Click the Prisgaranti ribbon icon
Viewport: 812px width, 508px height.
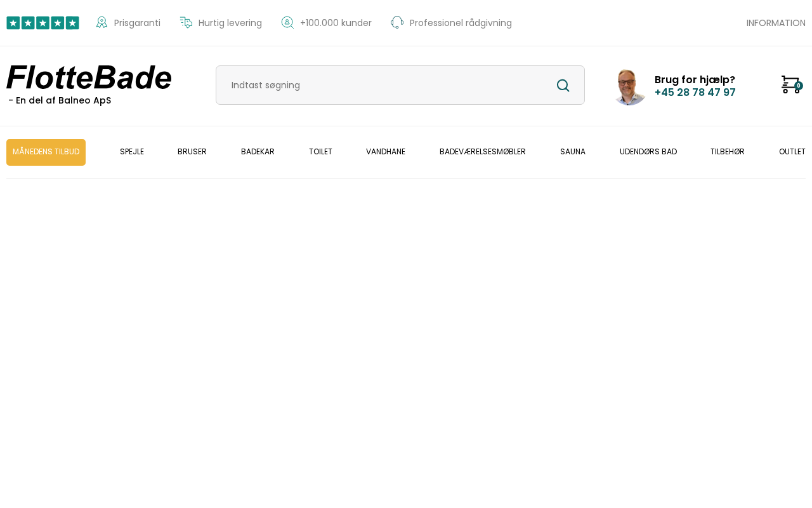101,23
